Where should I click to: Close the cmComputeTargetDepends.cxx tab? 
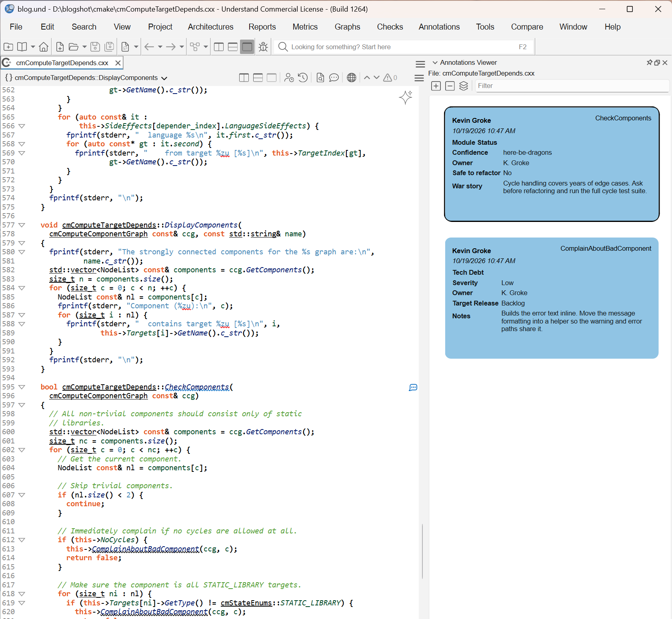pyautogui.click(x=118, y=63)
